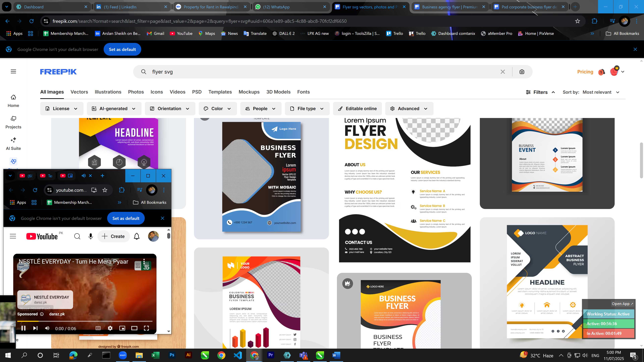The height and width of the screenshot is (362, 644).
Task: Expand the License filter dropdown
Action: pyautogui.click(x=62, y=109)
